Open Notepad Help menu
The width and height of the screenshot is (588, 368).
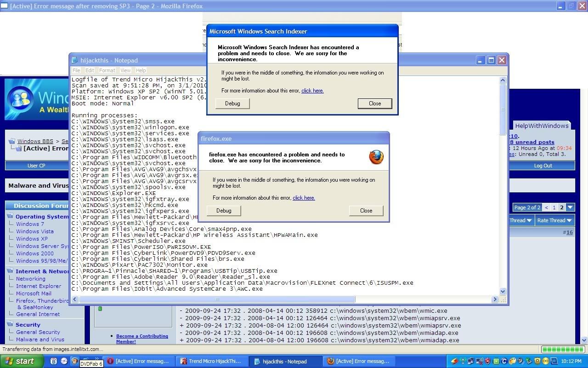coord(141,70)
